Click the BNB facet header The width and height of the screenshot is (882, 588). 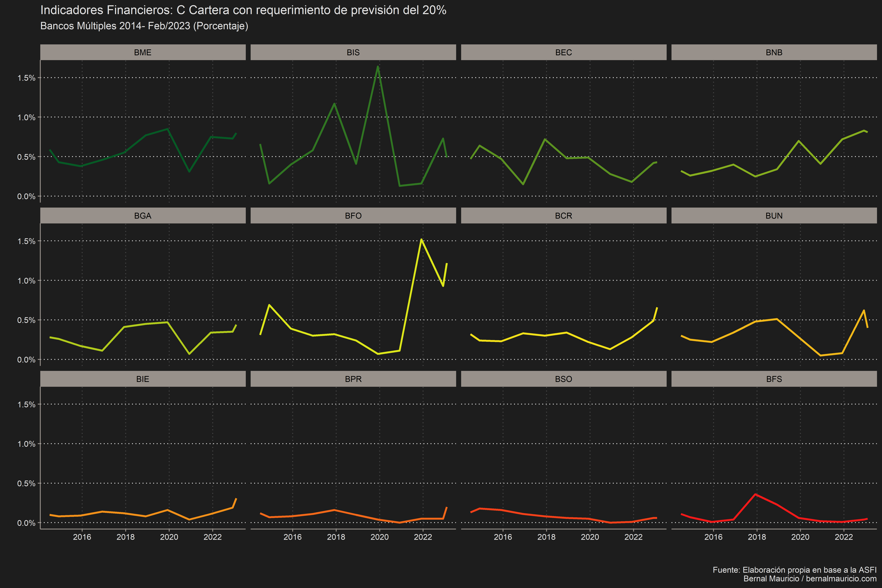point(774,52)
